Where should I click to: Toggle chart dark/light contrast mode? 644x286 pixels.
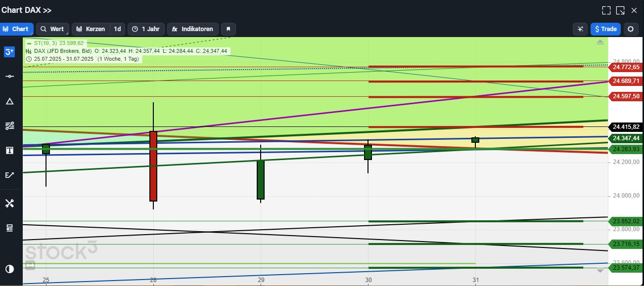point(9,269)
